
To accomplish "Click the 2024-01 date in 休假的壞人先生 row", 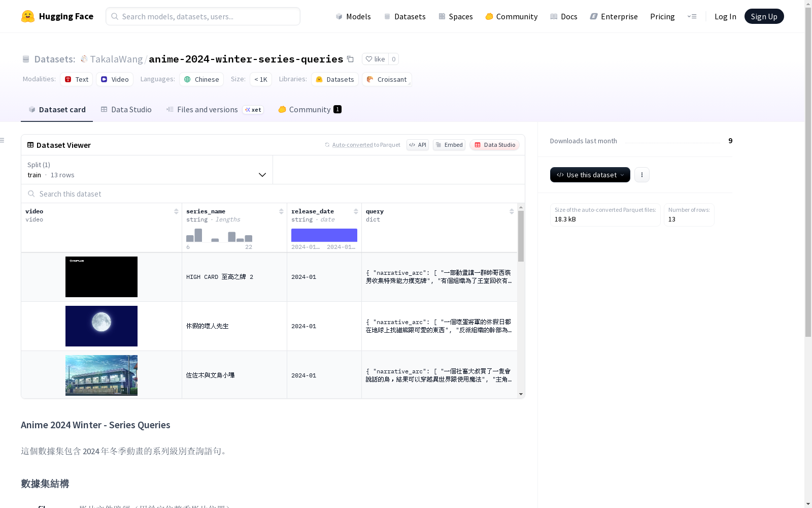I will pos(303,326).
